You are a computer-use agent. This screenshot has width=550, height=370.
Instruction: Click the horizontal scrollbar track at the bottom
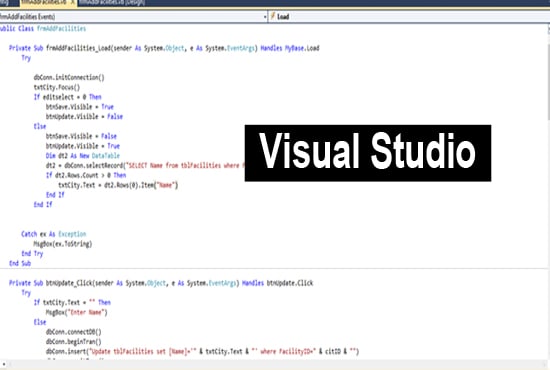coord(277,365)
